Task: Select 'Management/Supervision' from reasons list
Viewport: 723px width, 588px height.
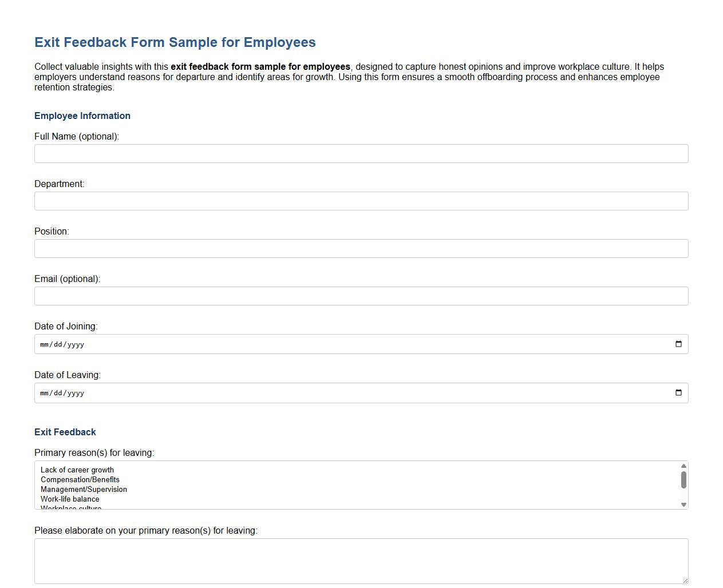Action: (x=84, y=489)
